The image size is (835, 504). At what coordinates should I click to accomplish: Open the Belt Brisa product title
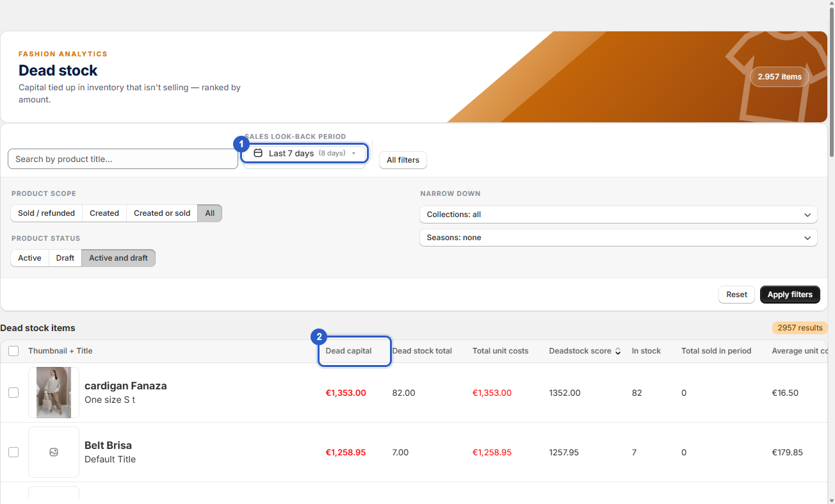(x=108, y=445)
